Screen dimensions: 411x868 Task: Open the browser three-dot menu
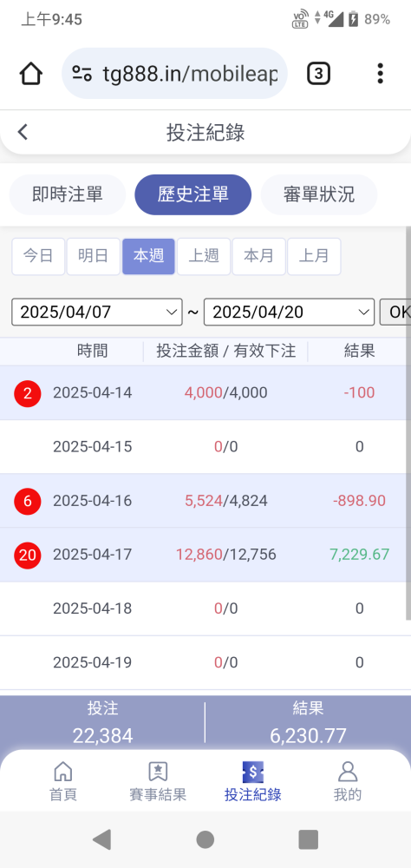(380, 74)
